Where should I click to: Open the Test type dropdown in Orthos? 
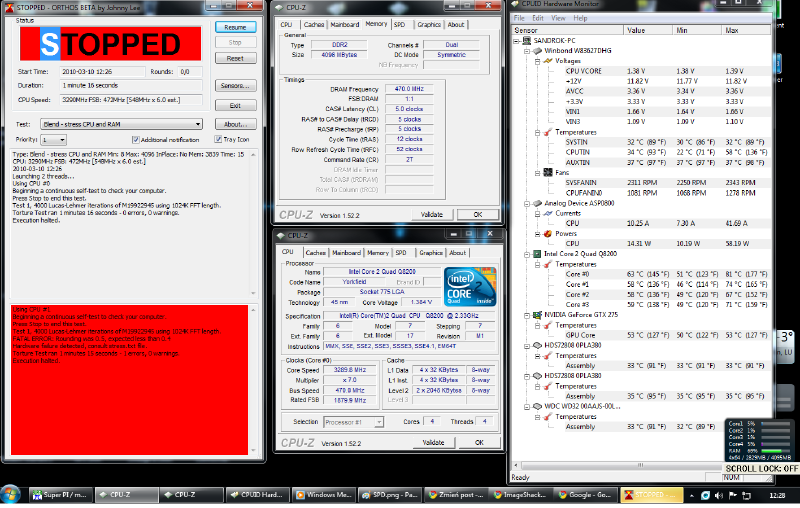pos(121,124)
